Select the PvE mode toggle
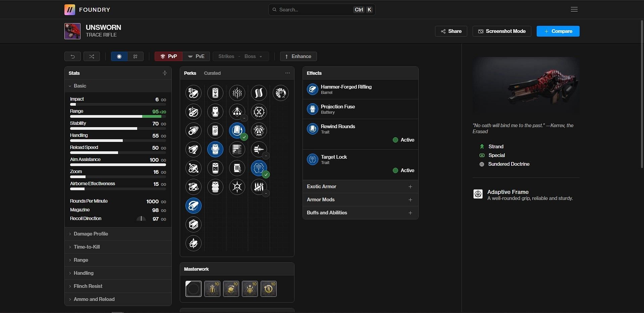 click(x=196, y=56)
